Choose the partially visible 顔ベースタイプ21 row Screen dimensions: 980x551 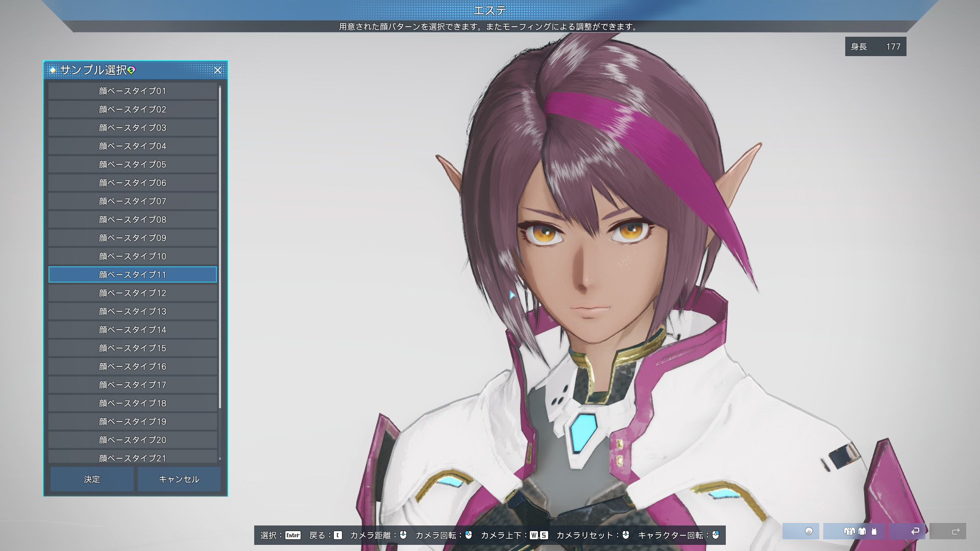coord(133,457)
